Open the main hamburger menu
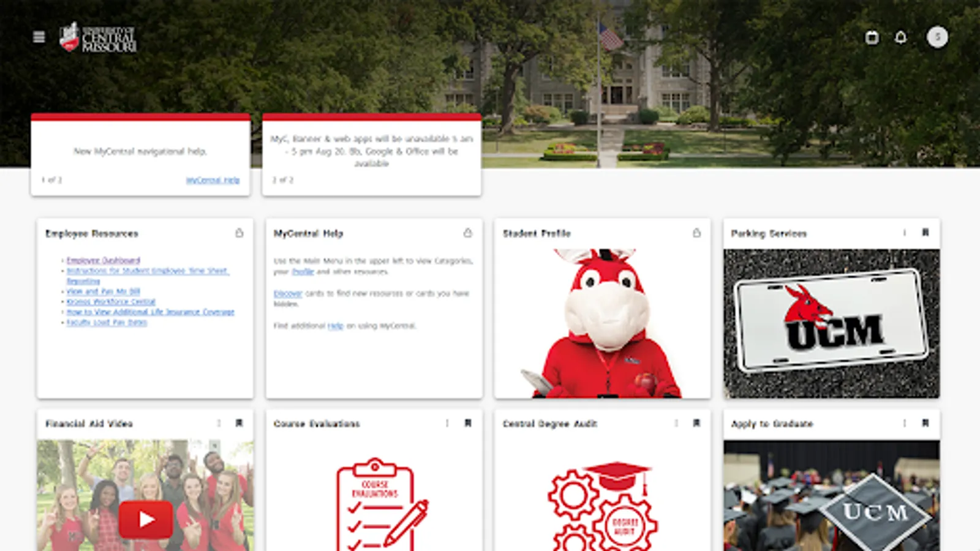Viewport: 980px width, 551px height. coord(39,37)
